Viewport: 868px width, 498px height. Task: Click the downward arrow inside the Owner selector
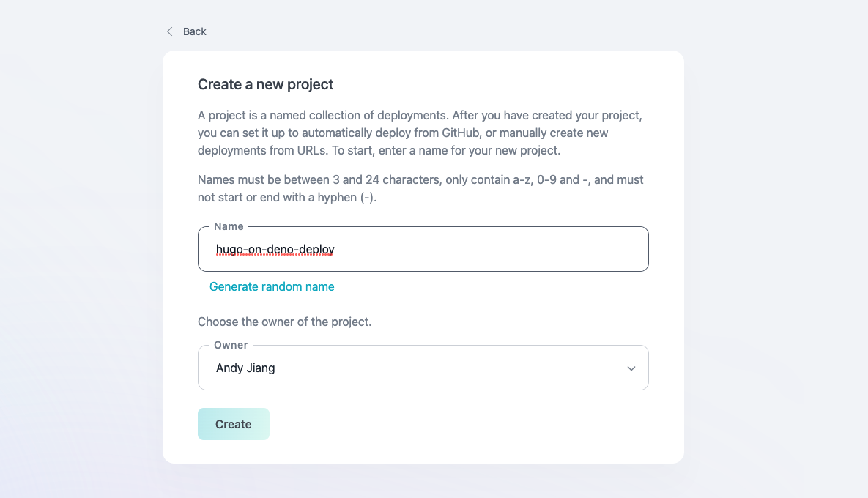631,368
